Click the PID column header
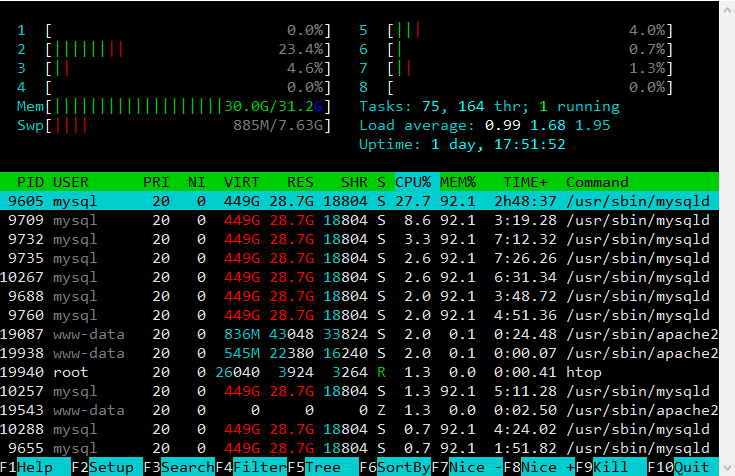The width and height of the screenshot is (735, 476). point(30,182)
